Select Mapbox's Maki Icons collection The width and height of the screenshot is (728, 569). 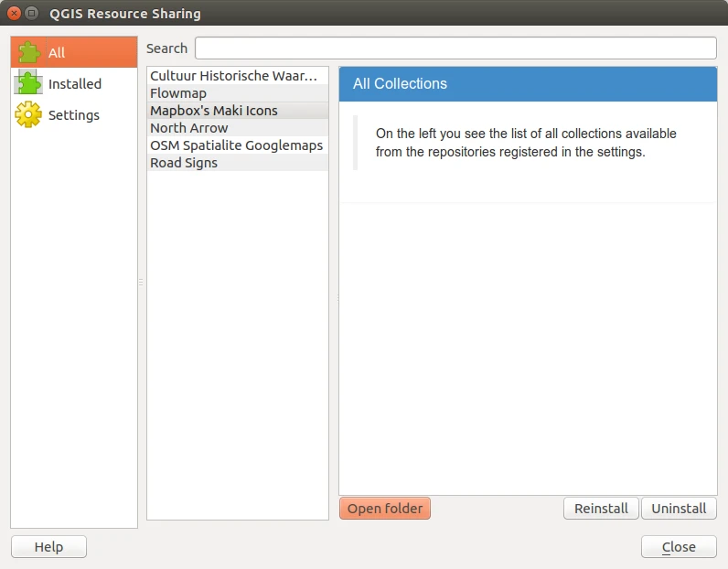[x=237, y=111]
